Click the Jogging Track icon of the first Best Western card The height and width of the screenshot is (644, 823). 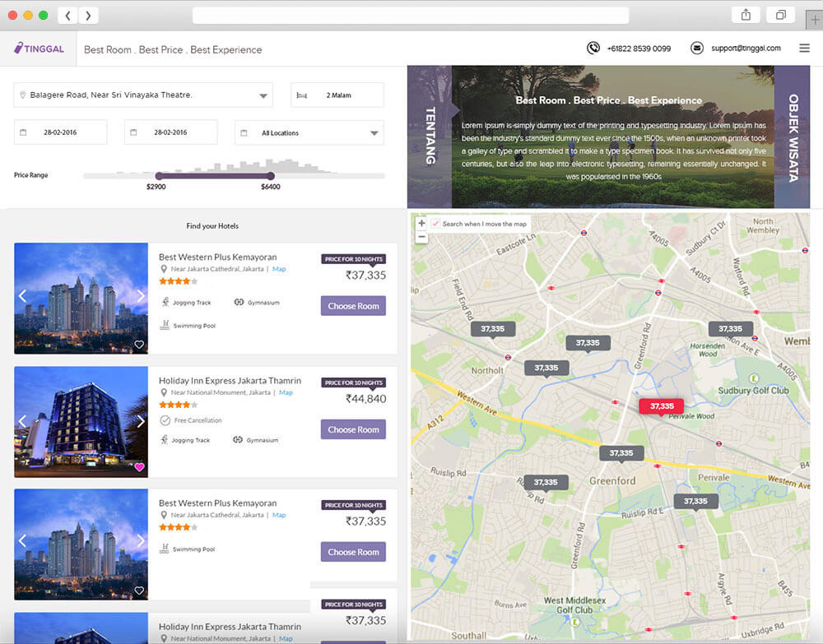click(165, 302)
